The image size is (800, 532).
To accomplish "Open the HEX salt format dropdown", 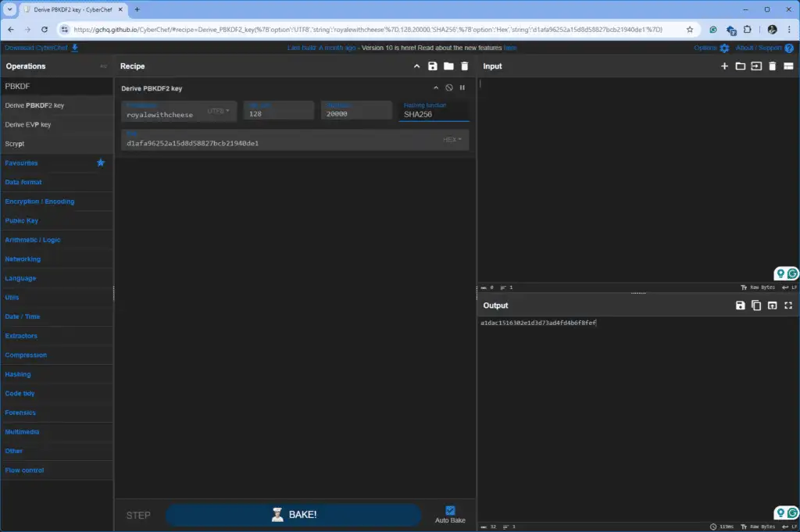I will tap(452, 139).
